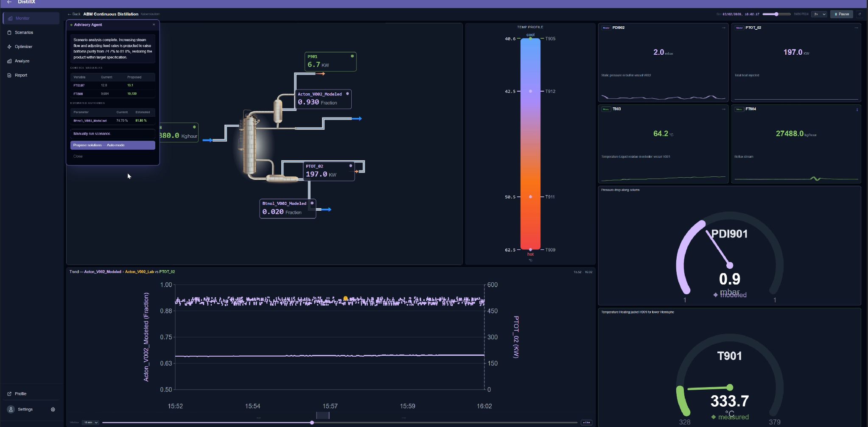Image resolution: width=868 pixels, height=427 pixels.
Task: Click the Live button on trend
Action: coord(586,422)
